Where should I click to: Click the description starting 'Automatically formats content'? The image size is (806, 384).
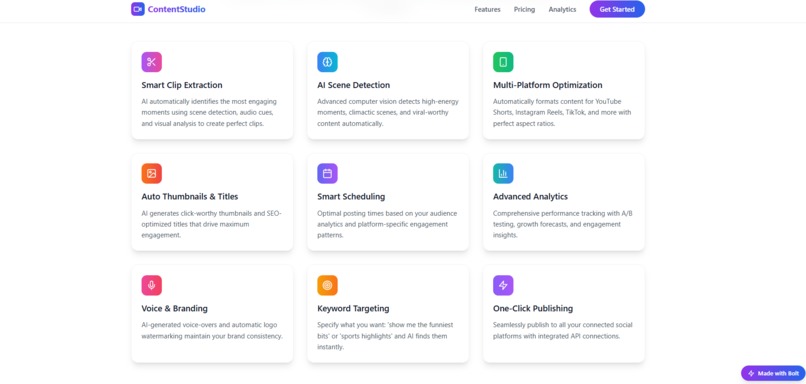(x=563, y=113)
